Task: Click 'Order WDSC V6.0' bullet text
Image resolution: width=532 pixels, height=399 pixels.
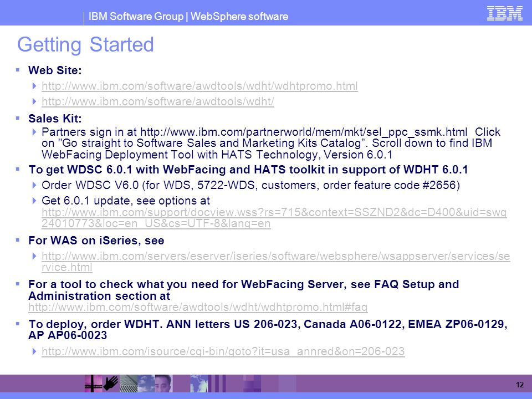Action: click(250, 185)
